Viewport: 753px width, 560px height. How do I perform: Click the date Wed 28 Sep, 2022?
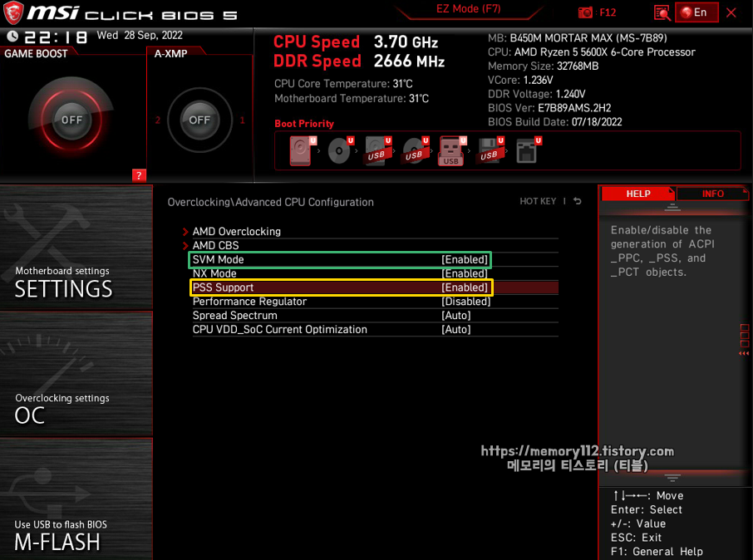point(140,35)
